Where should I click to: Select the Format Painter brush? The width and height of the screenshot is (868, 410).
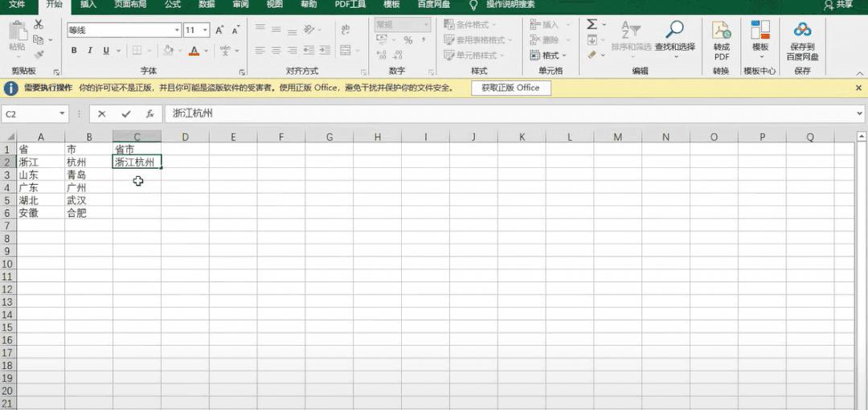coord(39,55)
